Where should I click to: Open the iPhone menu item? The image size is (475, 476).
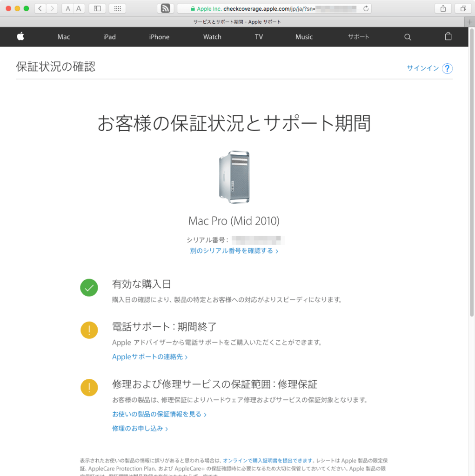click(x=159, y=37)
